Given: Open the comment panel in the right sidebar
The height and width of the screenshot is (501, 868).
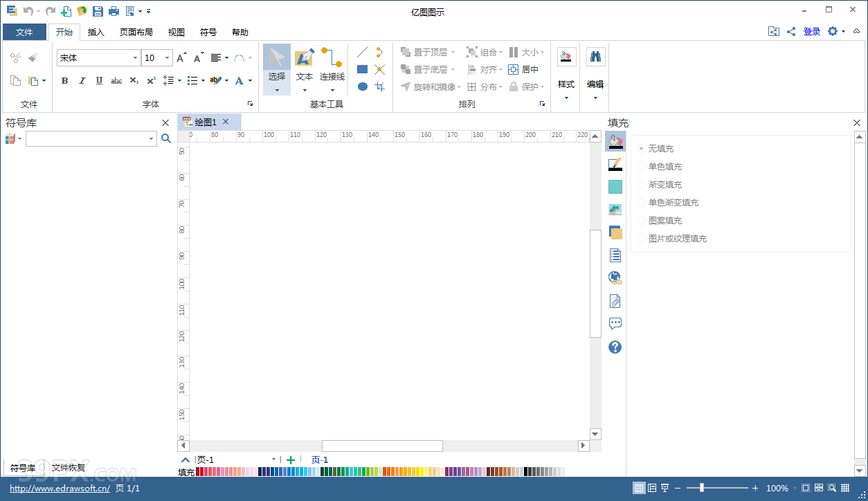Looking at the screenshot, I should (x=615, y=323).
